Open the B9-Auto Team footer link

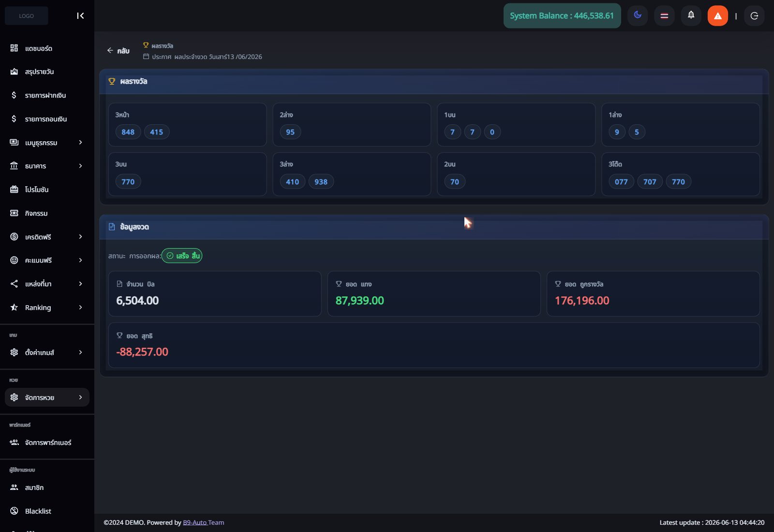click(x=204, y=522)
